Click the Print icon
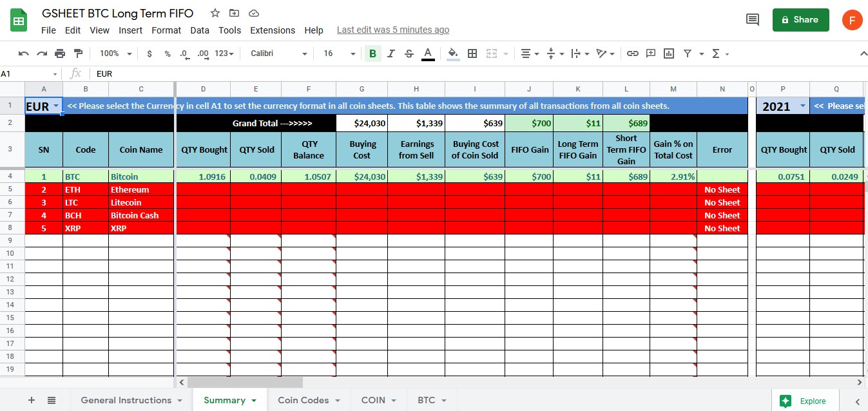This screenshot has width=868, height=411. click(x=60, y=53)
